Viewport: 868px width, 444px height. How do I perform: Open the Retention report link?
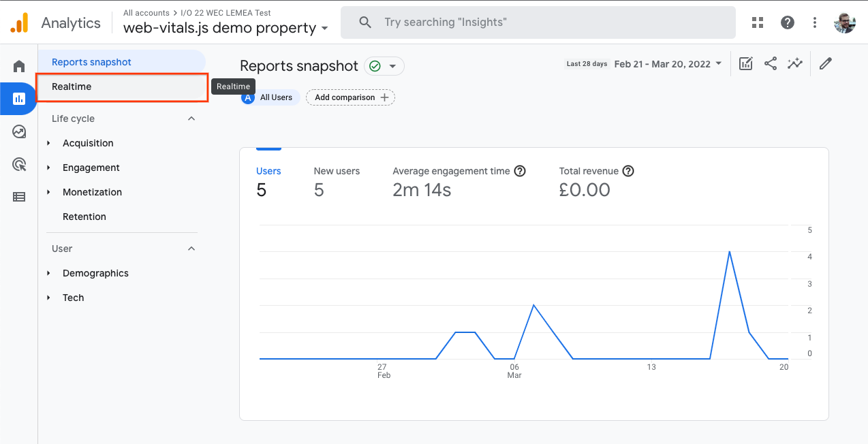coord(84,217)
